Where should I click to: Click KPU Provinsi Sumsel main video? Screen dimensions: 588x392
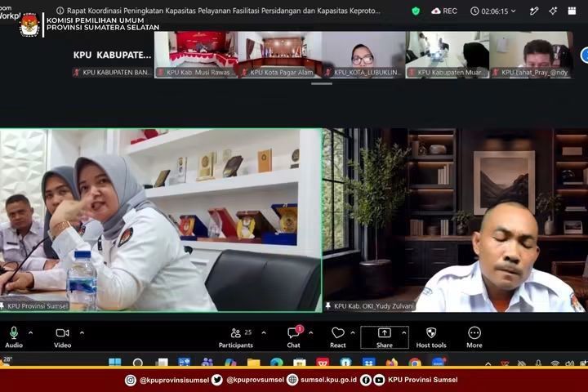(x=161, y=220)
